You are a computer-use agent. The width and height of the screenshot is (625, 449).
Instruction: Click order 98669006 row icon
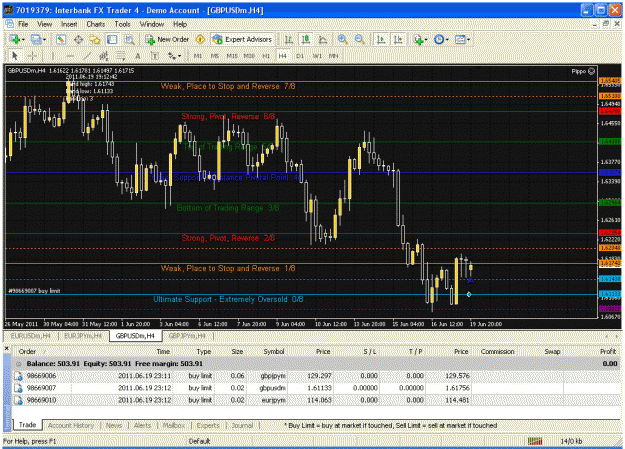pyautogui.click(x=18, y=376)
